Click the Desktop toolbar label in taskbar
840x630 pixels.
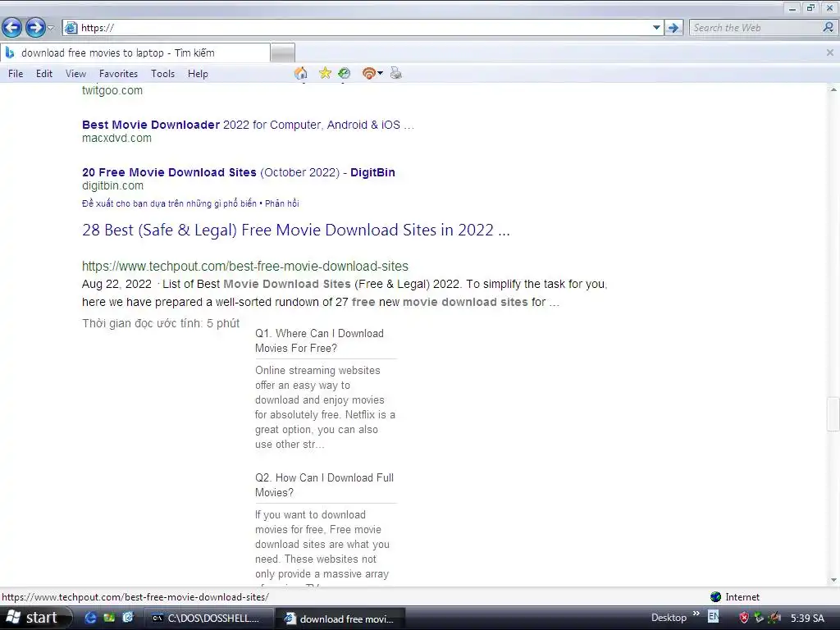tap(669, 618)
